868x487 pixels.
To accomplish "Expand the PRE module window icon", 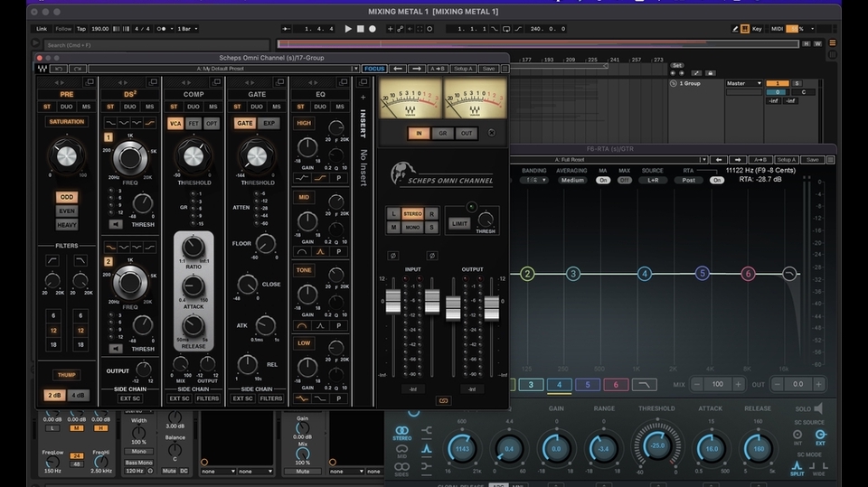I will coord(90,82).
